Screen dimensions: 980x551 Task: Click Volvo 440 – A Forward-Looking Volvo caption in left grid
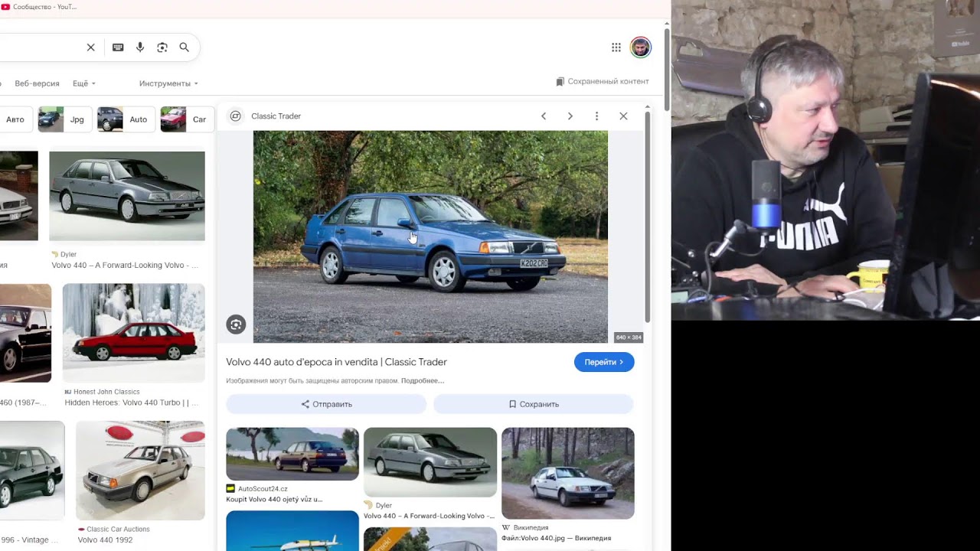click(x=125, y=266)
